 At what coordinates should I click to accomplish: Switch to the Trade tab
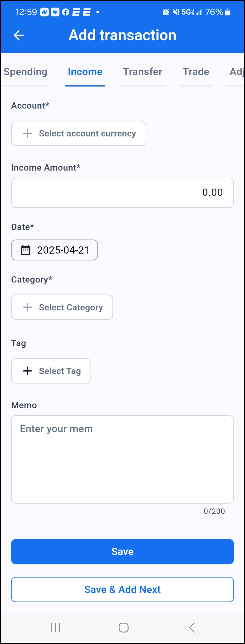196,72
